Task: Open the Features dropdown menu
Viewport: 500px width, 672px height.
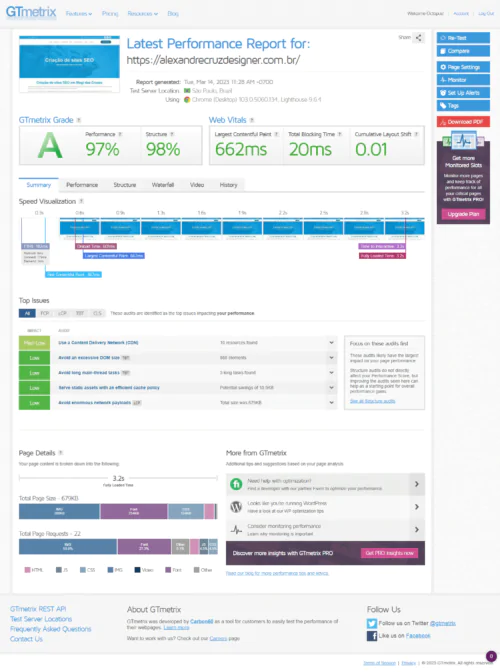Action: tap(79, 14)
